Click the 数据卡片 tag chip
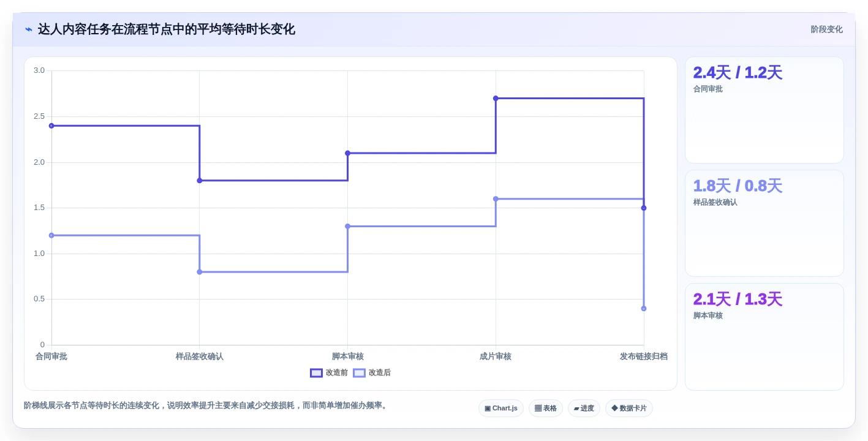868x441 pixels. [629, 408]
